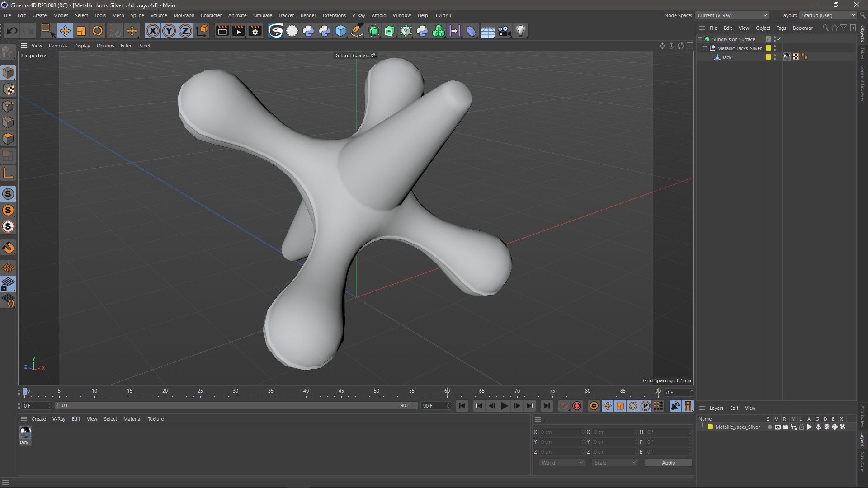Image resolution: width=868 pixels, height=488 pixels.
Task: Select the Move tool
Action: coord(65,31)
